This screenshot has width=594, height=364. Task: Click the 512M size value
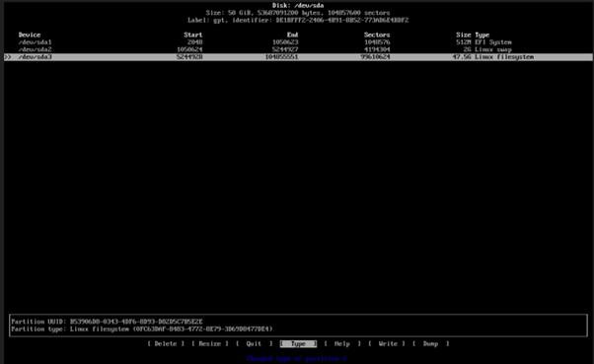[x=464, y=42]
